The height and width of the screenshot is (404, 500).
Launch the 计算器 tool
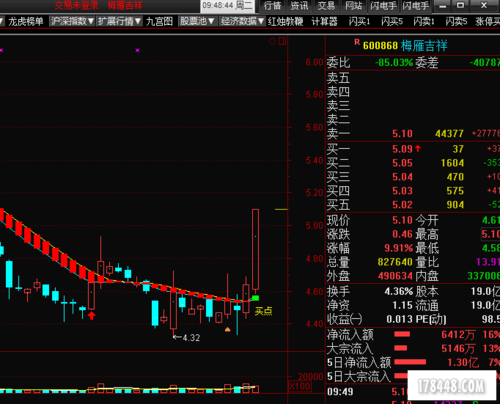coord(324,22)
